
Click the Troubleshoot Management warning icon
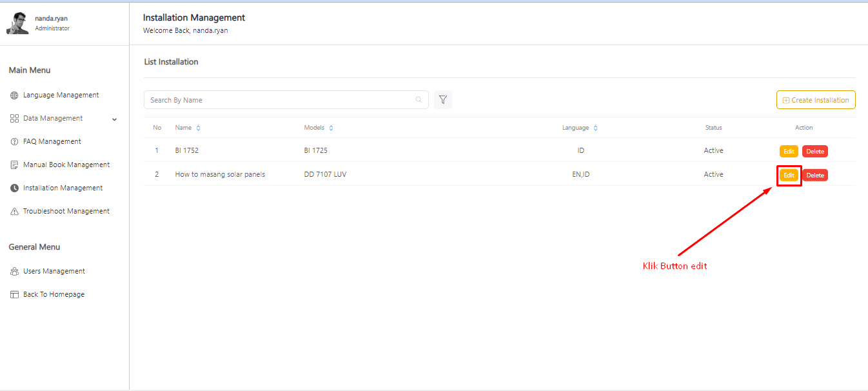click(14, 212)
